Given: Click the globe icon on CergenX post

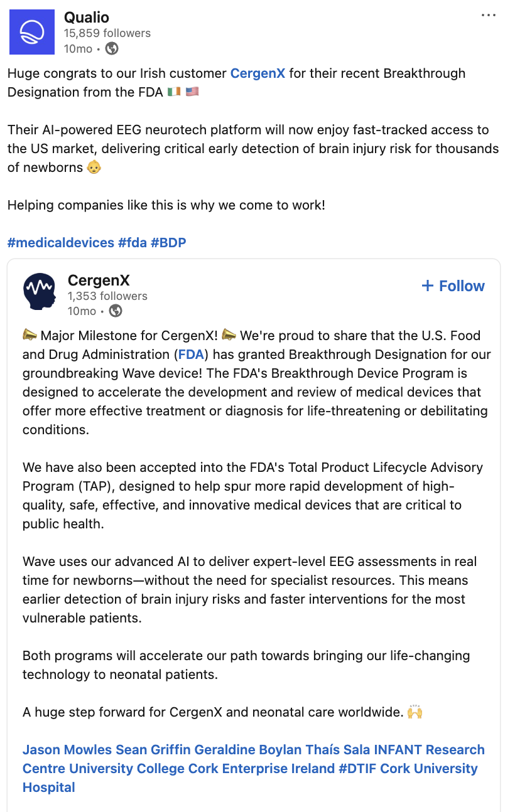Looking at the screenshot, I should coord(116,311).
